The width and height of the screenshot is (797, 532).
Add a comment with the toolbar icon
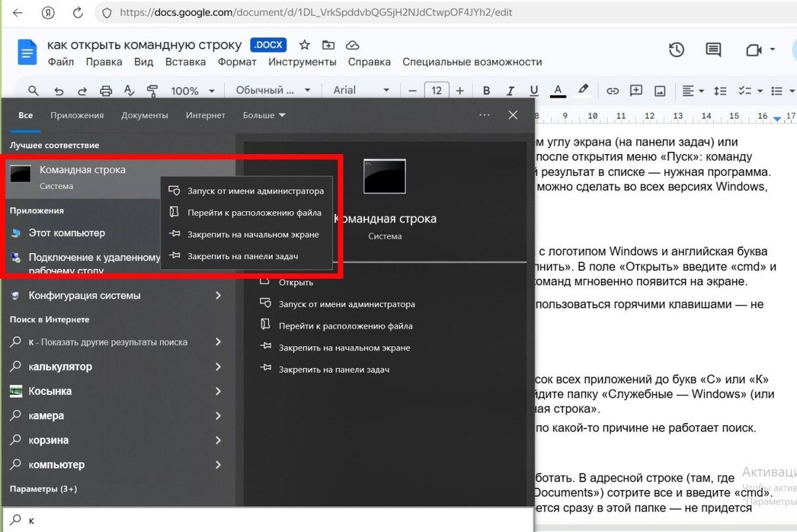tap(636, 90)
